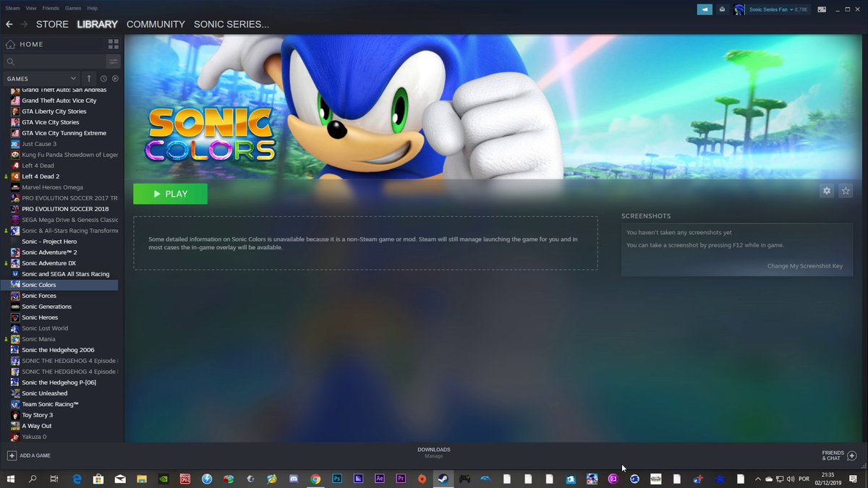Select Sonic Generations
This screenshot has width=868, height=488.
coord(46,307)
